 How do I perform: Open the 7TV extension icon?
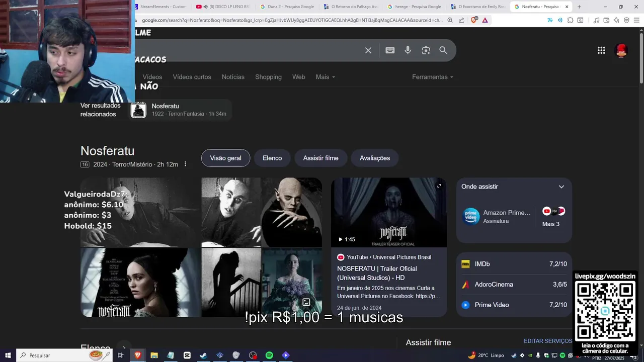tap(550, 20)
